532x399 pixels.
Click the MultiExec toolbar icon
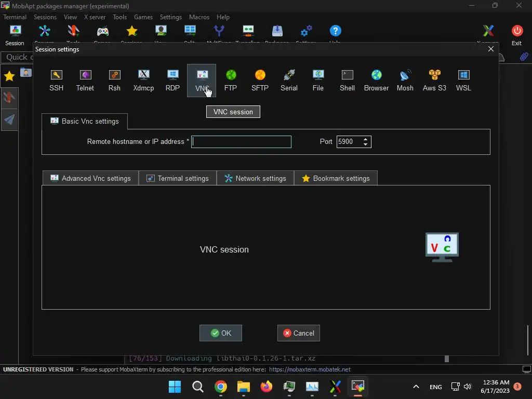[x=219, y=31]
